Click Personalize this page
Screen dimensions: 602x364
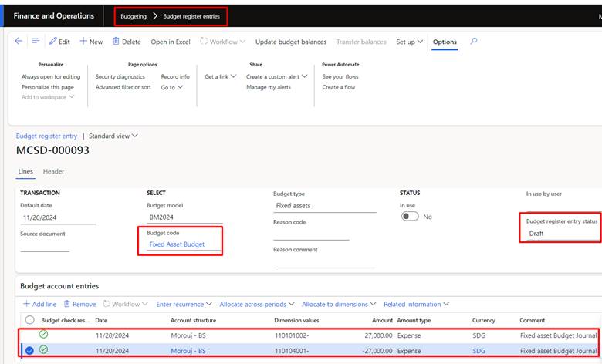point(48,87)
